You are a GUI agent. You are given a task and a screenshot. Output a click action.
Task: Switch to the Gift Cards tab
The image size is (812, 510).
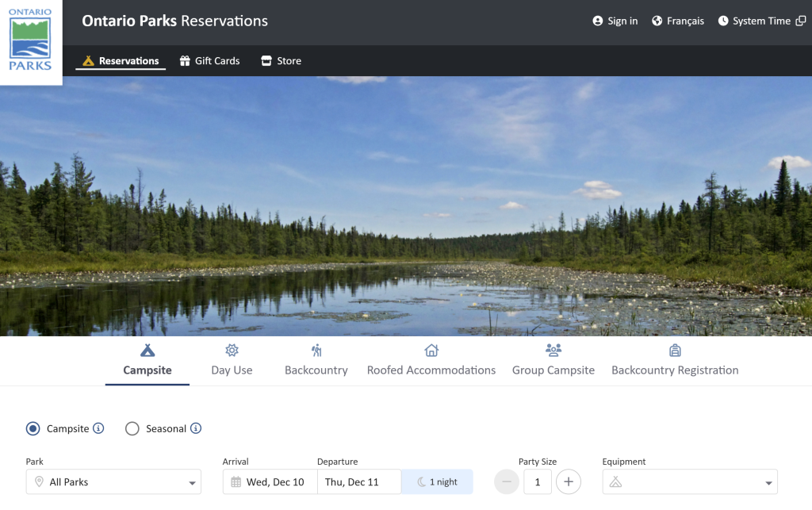209,60
